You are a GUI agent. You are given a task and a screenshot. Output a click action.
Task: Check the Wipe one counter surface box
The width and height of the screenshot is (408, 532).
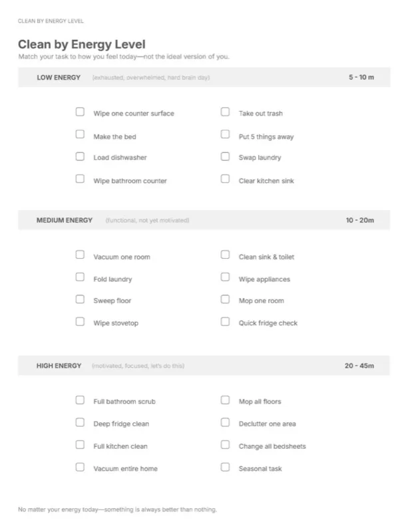[x=80, y=112]
